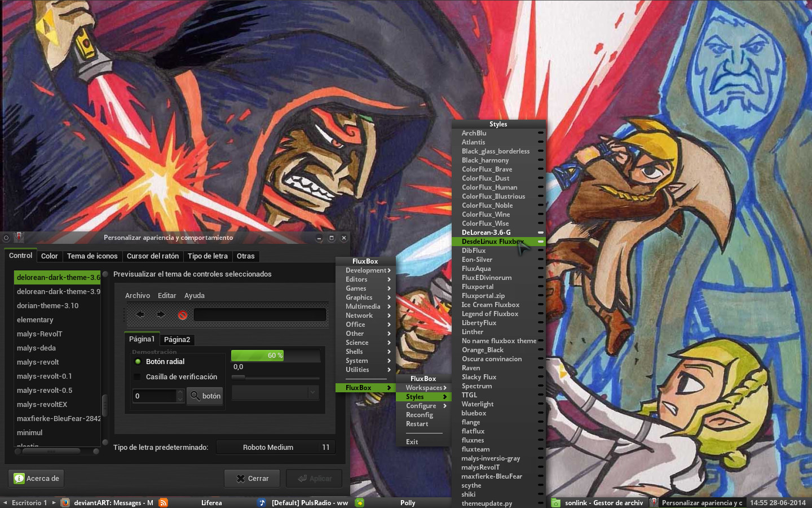Screen dimensions: 812x508
Task: Choose Reconfig in the FluxBox menu
Action: 423,415
